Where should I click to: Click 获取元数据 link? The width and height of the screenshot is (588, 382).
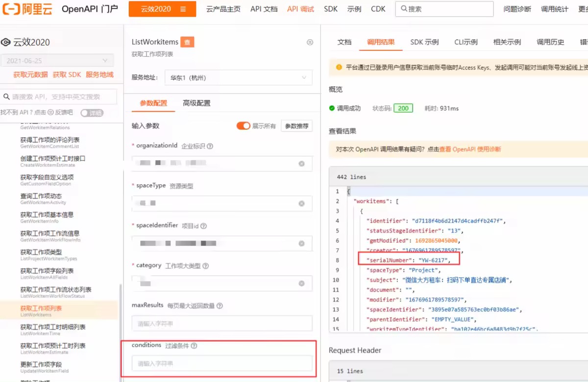[x=30, y=74]
